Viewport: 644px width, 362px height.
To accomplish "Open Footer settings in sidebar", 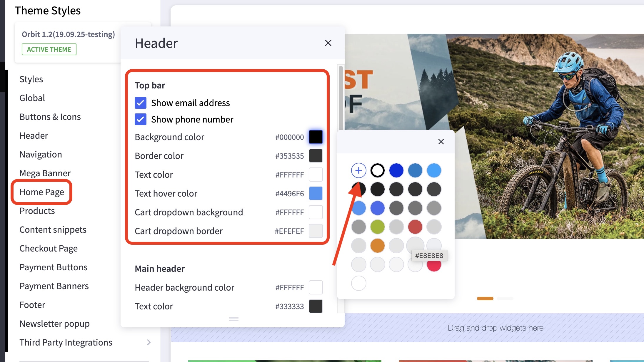I will point(32,305).
